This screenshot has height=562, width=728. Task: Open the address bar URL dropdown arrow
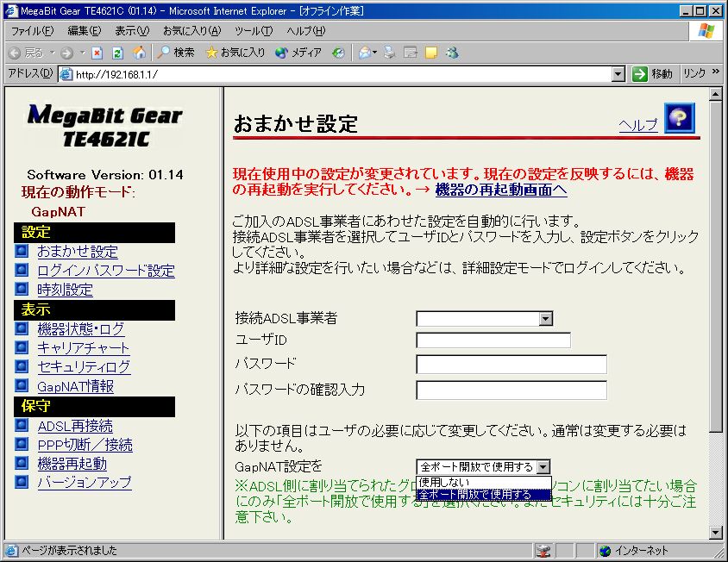(x=618, y=74)
